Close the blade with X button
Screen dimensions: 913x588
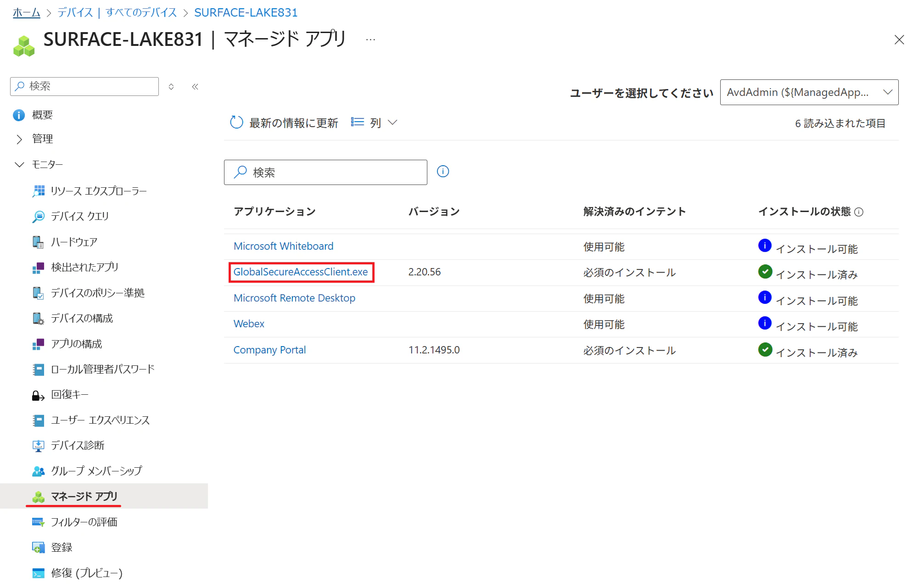point(899,40)
